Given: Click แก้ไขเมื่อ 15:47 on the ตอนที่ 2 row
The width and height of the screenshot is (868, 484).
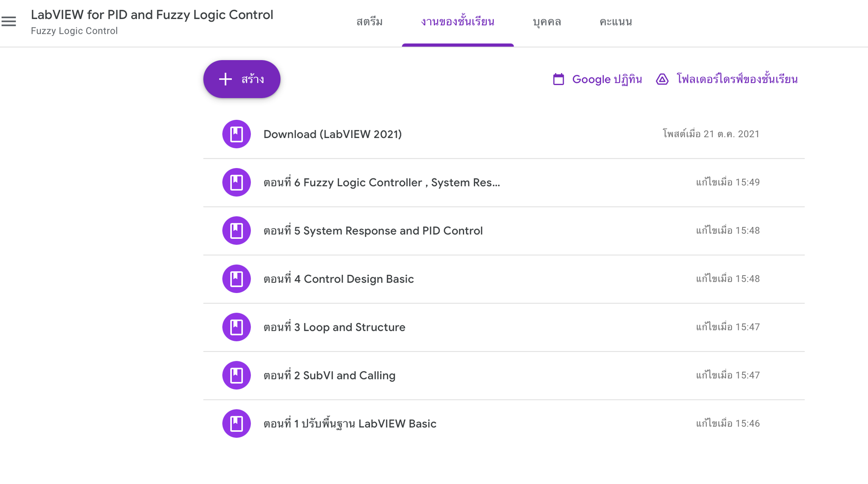Looking at the screenshot, I should (x=728, y=376).
